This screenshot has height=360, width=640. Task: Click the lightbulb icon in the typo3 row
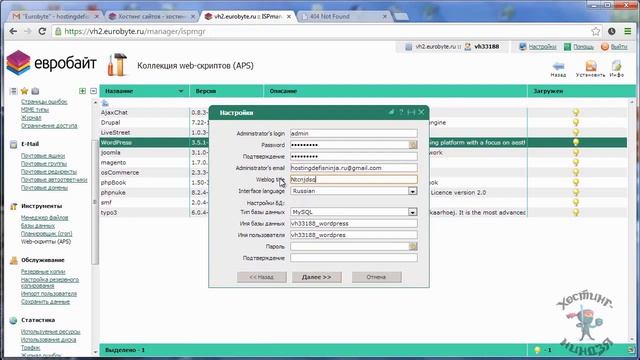(x=576, y=213)
